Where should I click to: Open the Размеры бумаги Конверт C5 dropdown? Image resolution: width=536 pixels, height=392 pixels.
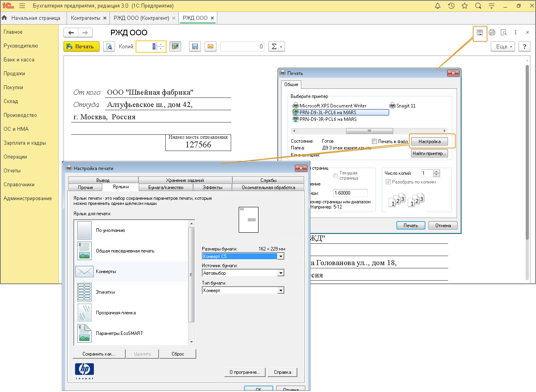click(281, 256)
